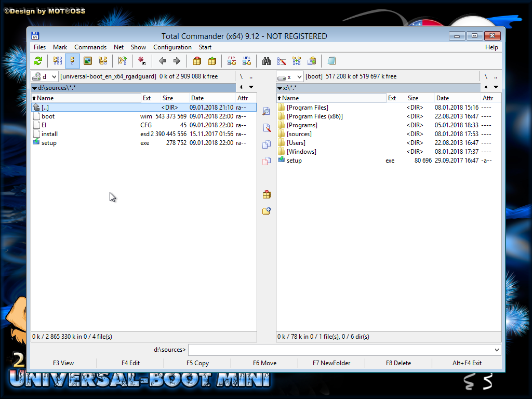Screen dimensions: 532x399
Task: Select boot wim file in left panel
Action: [x=144, y=116]
